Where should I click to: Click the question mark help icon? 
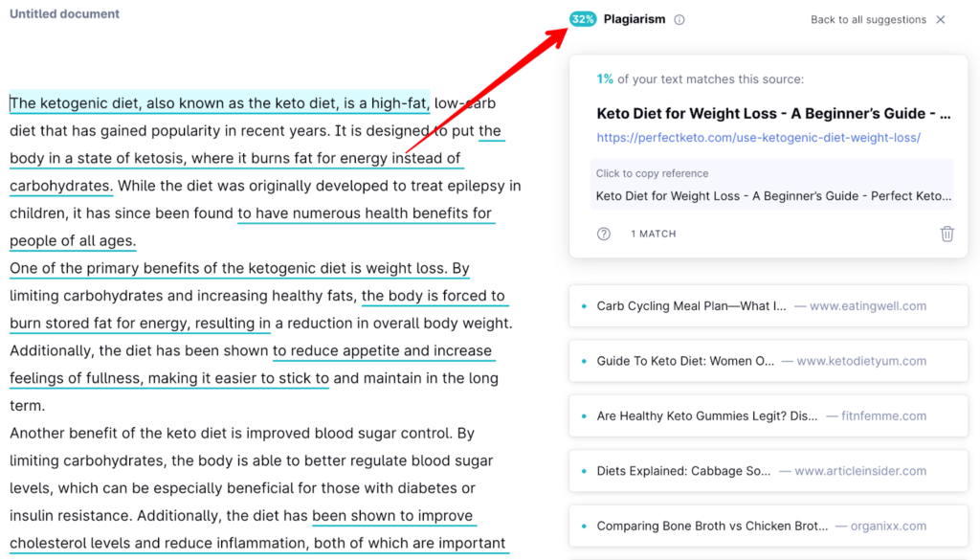[x=604, y=234]
